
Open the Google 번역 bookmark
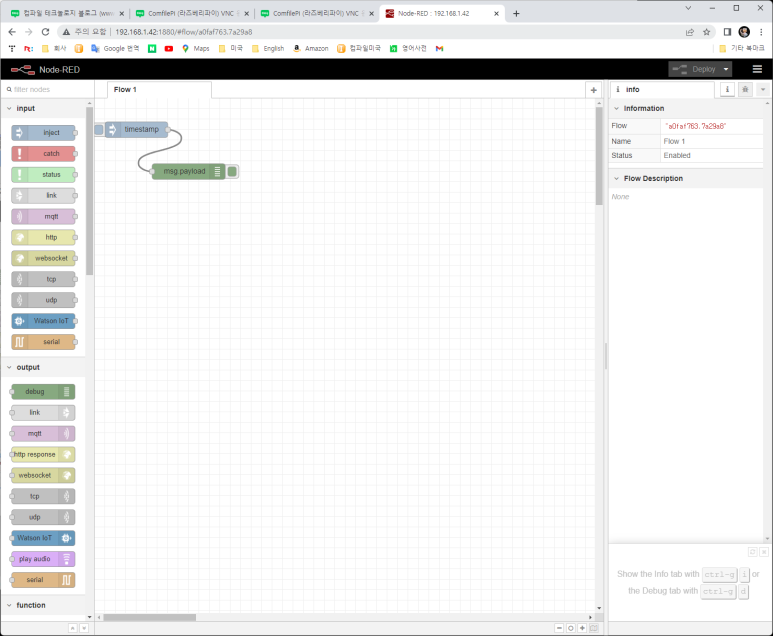tap(114, 48)
